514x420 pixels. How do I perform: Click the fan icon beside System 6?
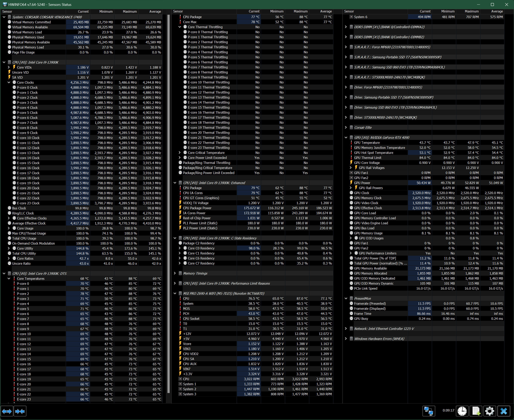tap(351, 17)
